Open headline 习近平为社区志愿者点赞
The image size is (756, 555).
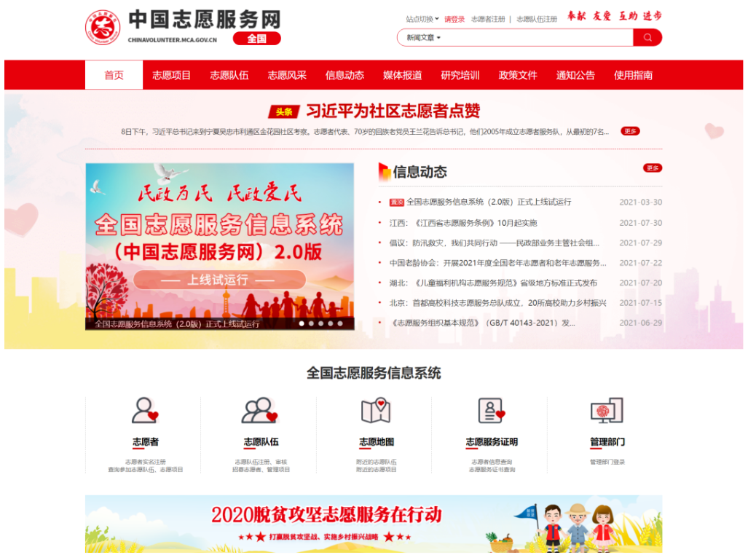tap(393, 111)
